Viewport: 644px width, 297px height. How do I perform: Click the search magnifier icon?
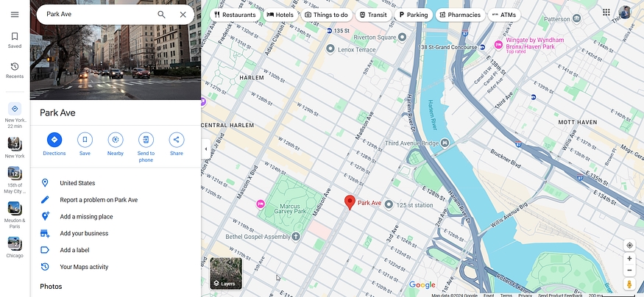161,15
